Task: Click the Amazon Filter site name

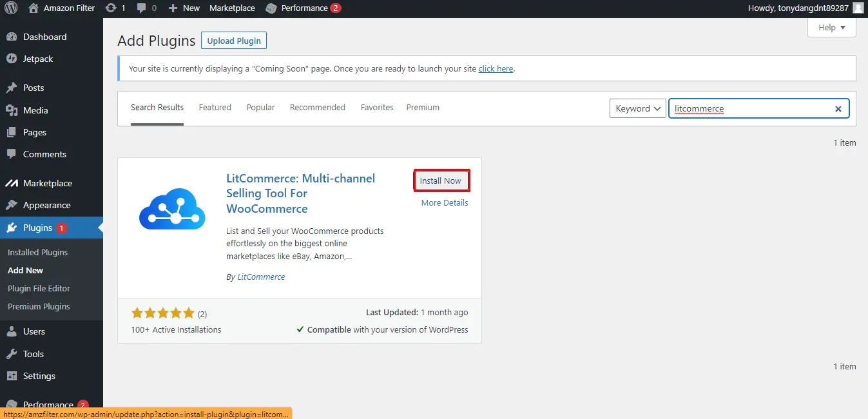Action: click(69, 8)
